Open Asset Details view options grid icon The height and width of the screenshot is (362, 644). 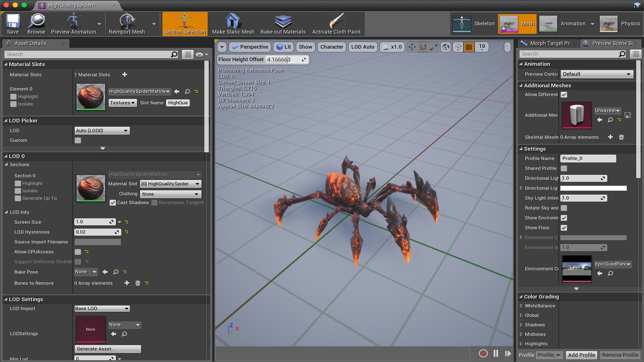coord(188,54)
